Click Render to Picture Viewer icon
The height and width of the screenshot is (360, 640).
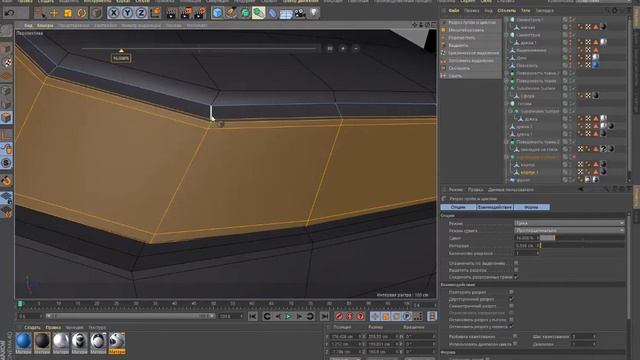click(186, 13)
